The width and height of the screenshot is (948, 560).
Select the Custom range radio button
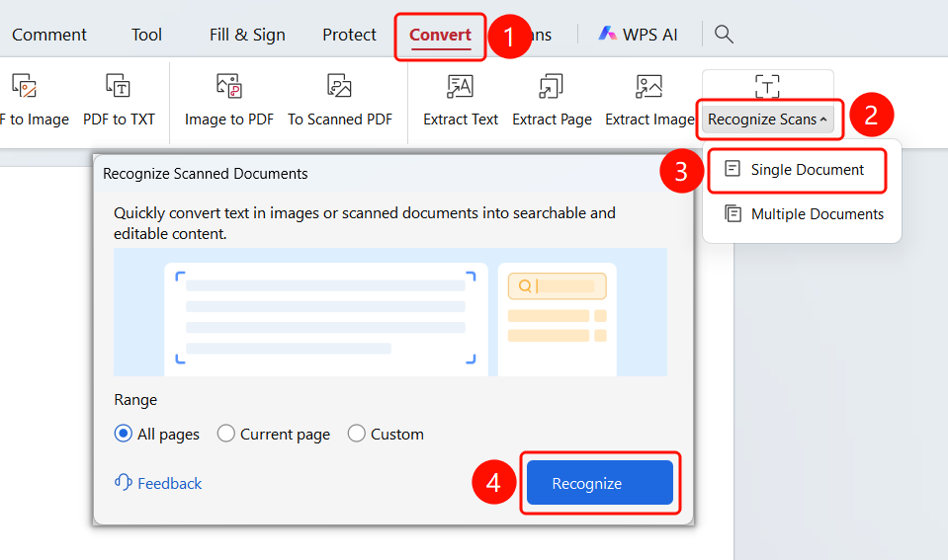click(x=386, y=434)
